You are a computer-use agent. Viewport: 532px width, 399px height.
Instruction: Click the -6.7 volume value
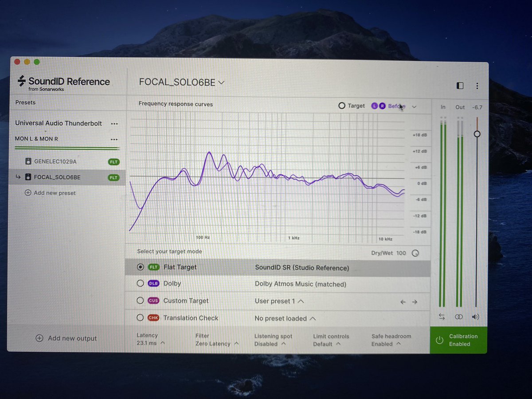click(477, 107)
